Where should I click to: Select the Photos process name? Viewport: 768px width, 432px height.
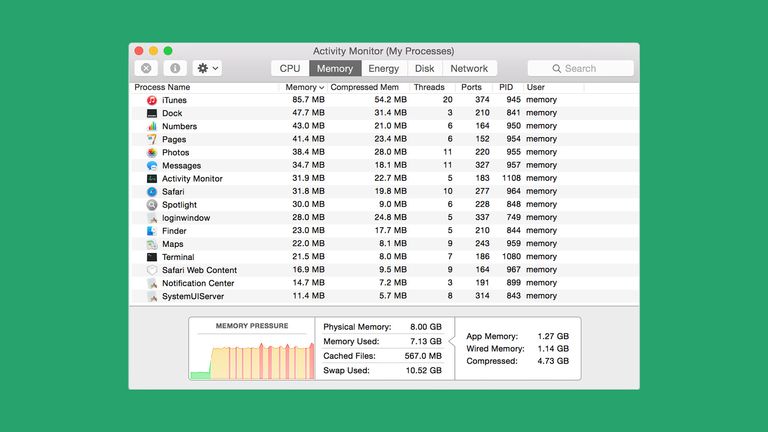click(175, 152)
